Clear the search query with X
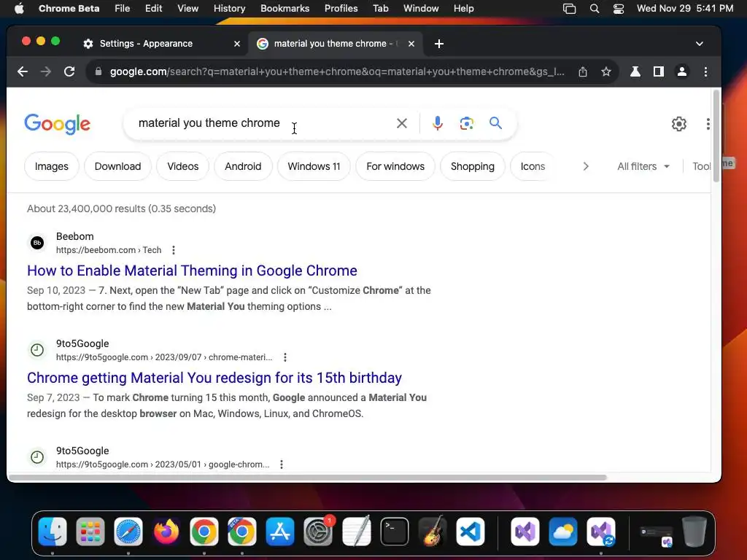This screenshot has width=747, height=560. tap(402, 123)
